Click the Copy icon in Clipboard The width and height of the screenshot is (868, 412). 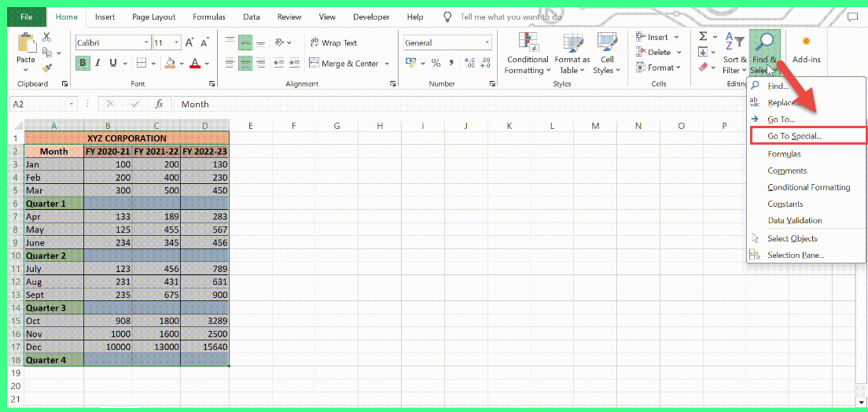coord(47,53)
